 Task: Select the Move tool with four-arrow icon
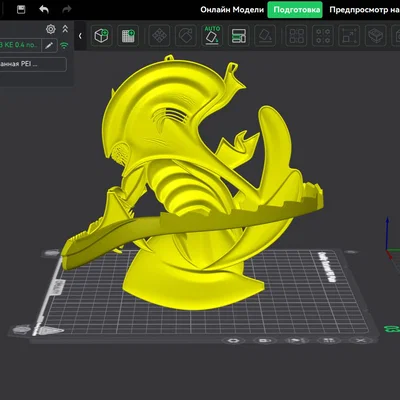click(x=159, y=36)
